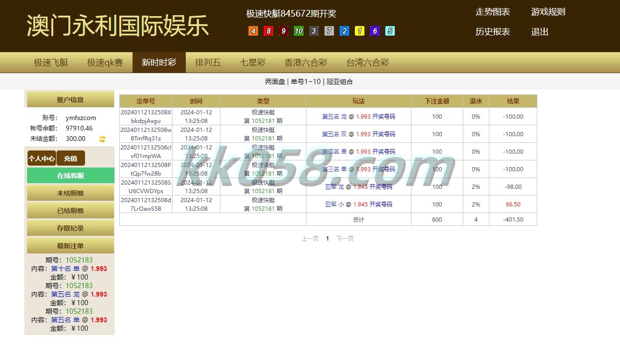Click the -98.00 result cell
The width and height of the screenshot is (620, 364).
[x=513, y=187]
